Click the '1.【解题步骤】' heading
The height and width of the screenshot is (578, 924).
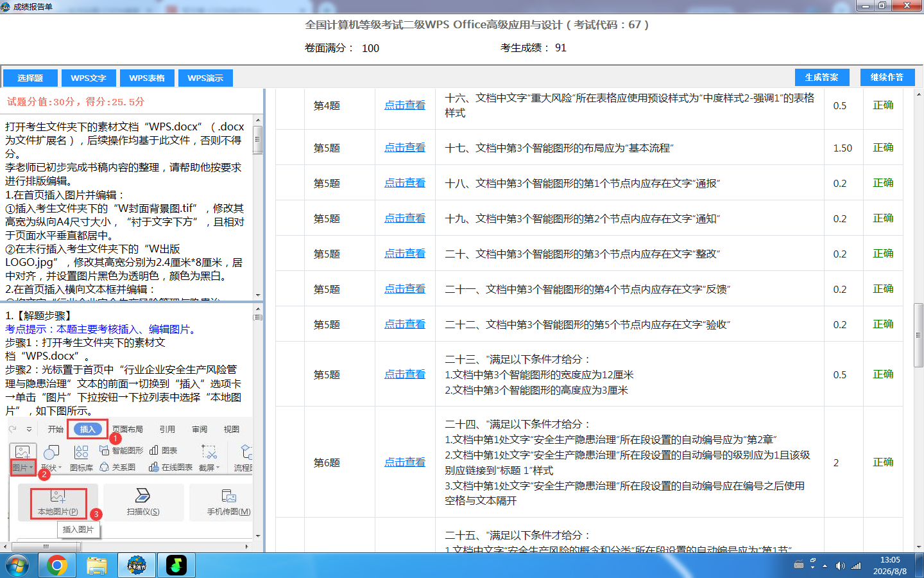pyautogui.click(x=40, y=315)
